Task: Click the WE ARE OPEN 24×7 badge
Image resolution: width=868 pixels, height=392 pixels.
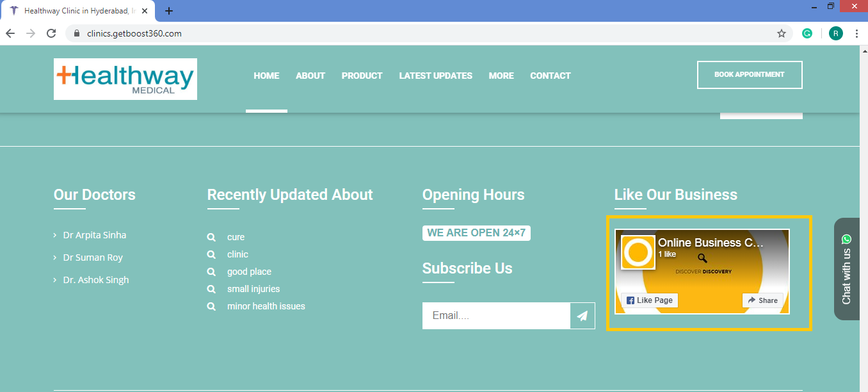Action: (x=476, y=233)
